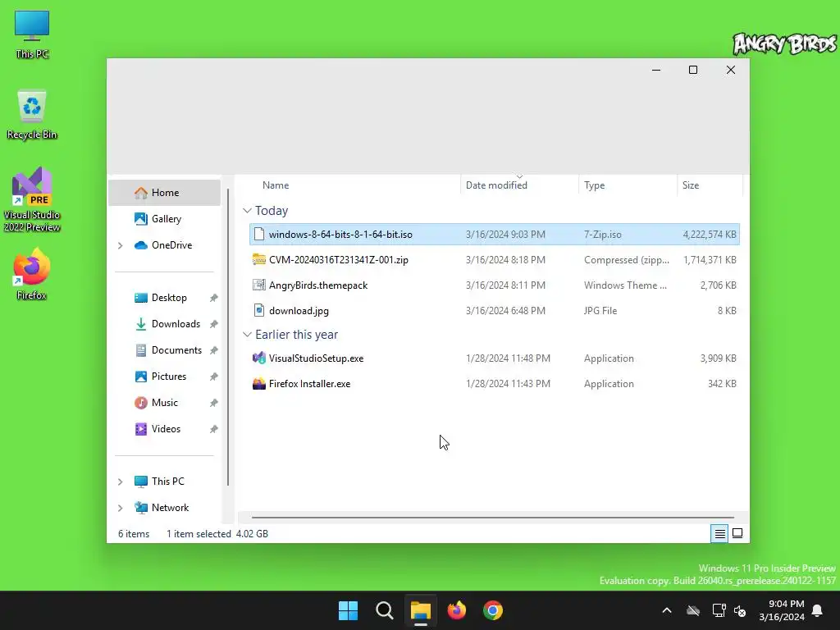840x630 pixels.
Task: Go to pinned Music folder
Action: click(164, 403)
